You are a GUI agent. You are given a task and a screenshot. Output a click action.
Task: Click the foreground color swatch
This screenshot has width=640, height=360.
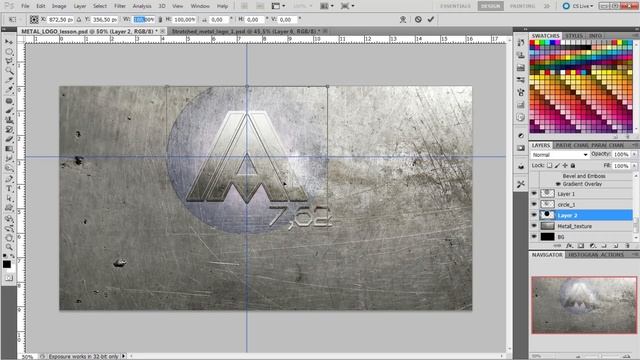pos(7,264)
